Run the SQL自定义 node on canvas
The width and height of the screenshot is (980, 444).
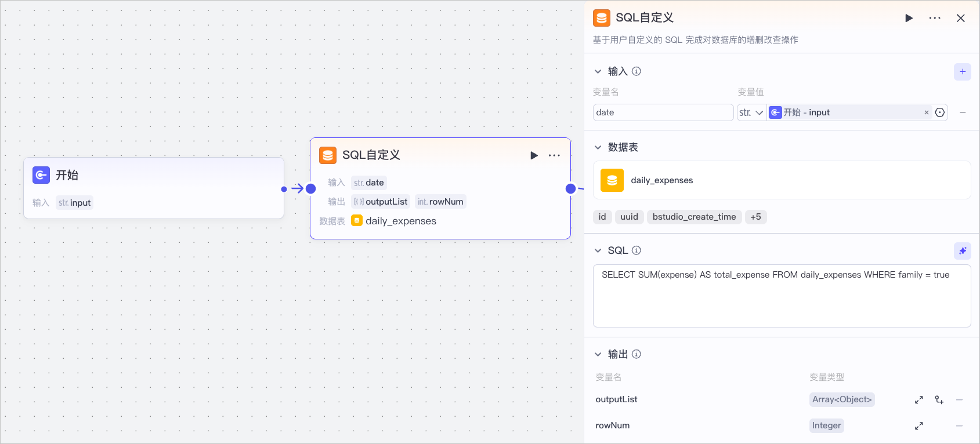pos(534,155)
